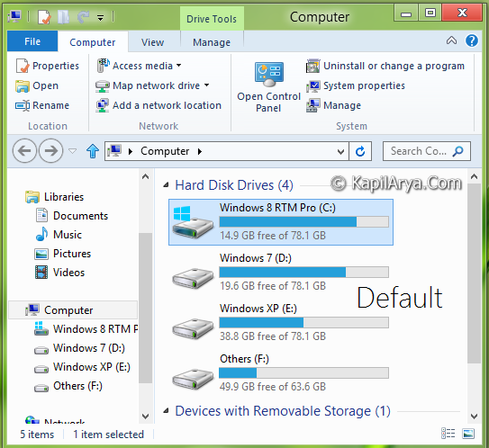Click the Properties icon in the ribbon

23,66
